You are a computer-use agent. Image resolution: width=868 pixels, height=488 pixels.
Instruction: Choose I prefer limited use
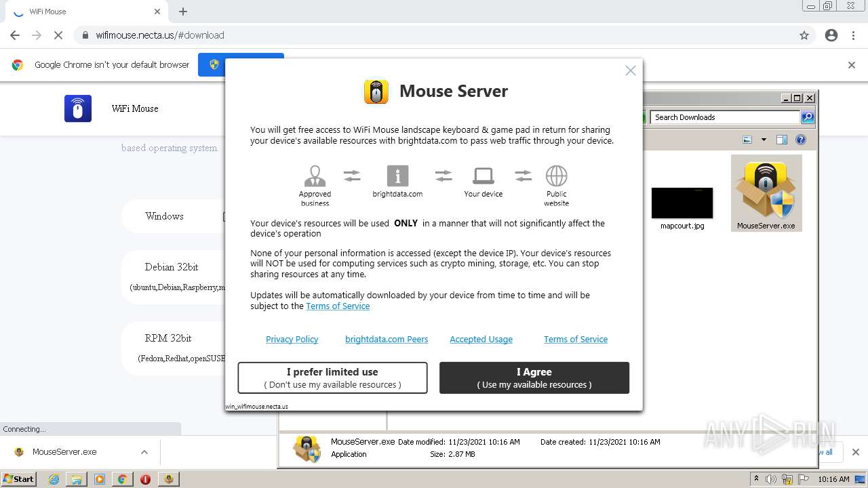(x=332, y=378)
